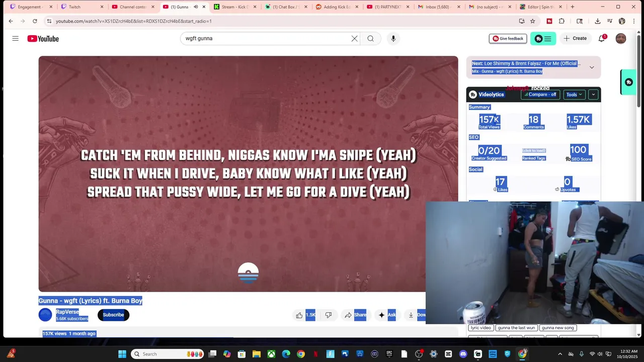Click the lyric video tag chip

tap(480, 328)
